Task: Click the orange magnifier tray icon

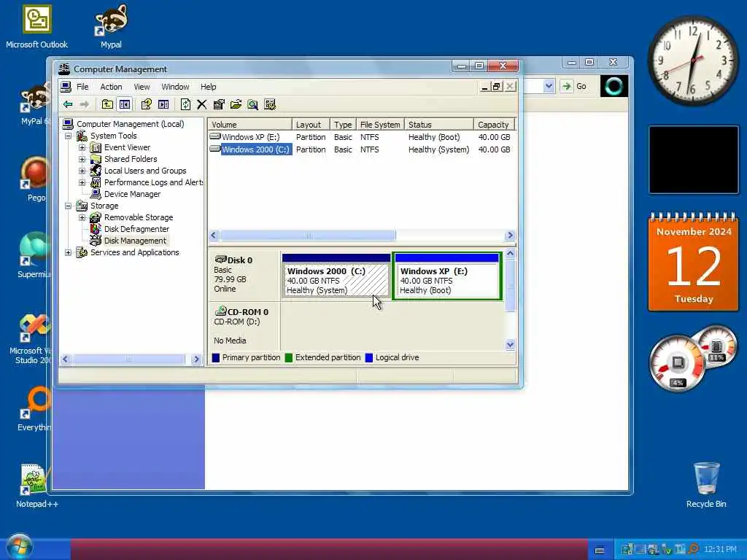Action: [x=693, y=549]
